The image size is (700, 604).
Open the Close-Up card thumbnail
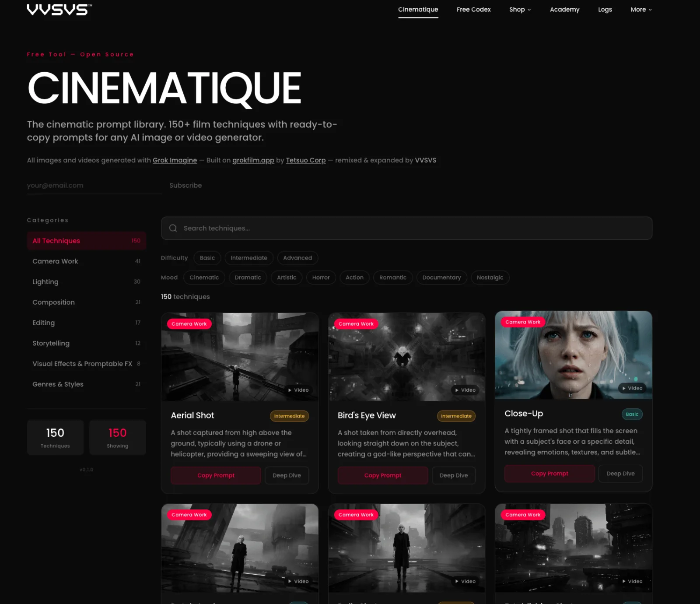pyautogui.click(x=574, y=355)
